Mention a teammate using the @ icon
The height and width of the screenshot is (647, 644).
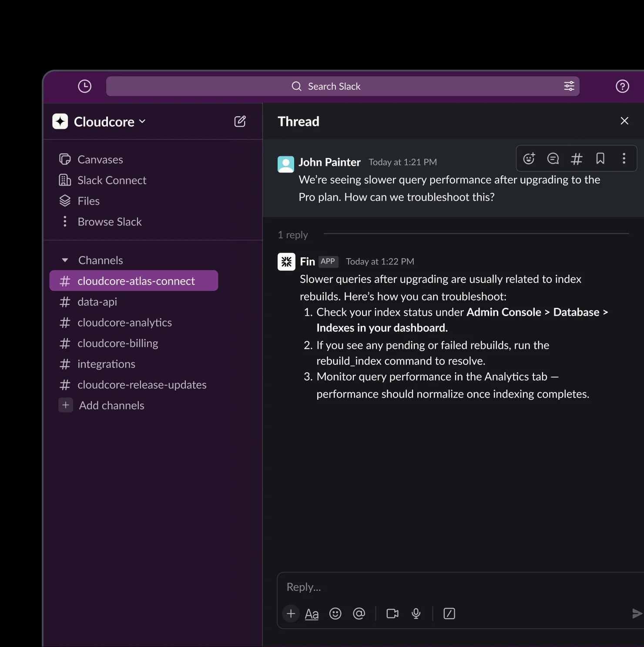pyautogui.click(x=359, y=613)
